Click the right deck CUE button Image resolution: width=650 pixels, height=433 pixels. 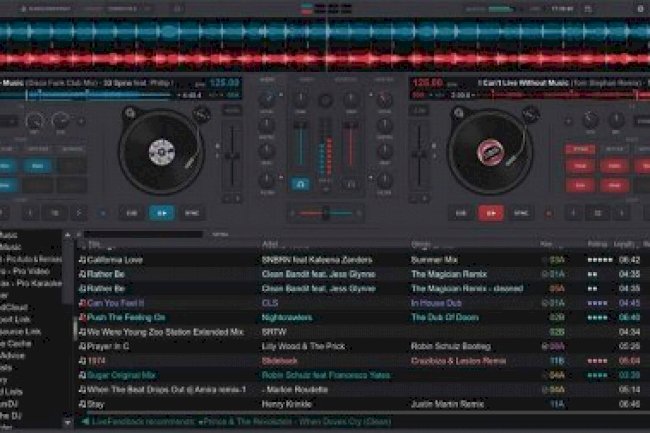click(461, 212)
